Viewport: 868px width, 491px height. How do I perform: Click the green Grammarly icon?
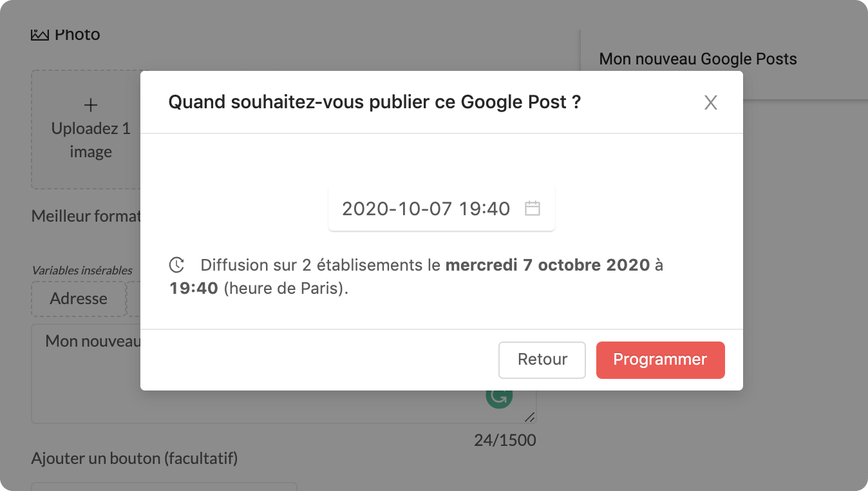tap(499, 397)
